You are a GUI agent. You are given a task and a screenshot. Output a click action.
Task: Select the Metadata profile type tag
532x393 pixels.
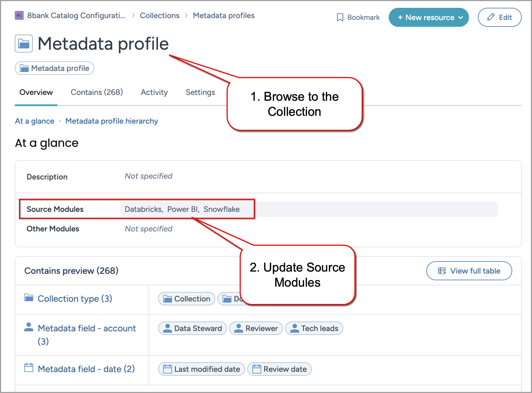click(x=55, y=68)
